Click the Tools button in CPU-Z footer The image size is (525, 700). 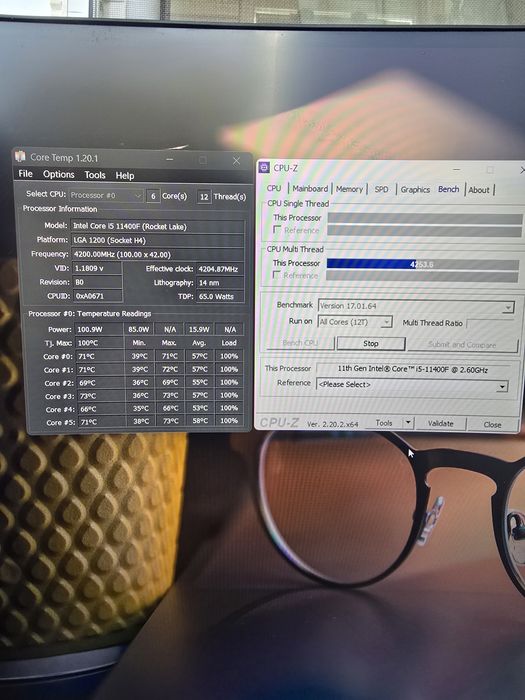tap(384, 423)
